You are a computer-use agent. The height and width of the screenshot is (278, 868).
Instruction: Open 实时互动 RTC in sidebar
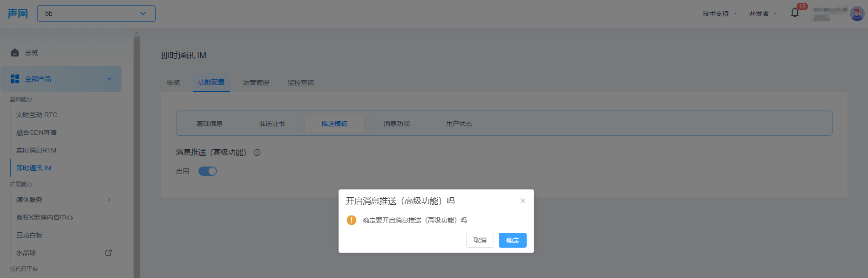tap(37, 115)
